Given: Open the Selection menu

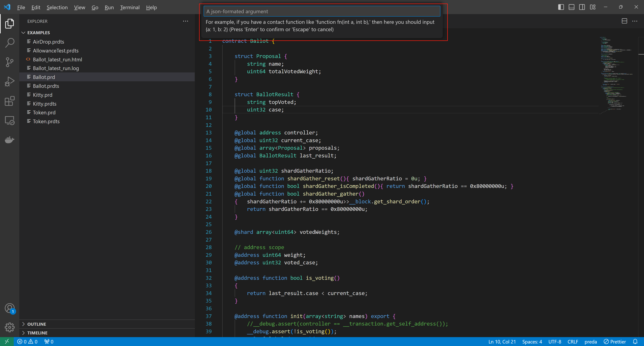Looking at the screenshot, I should [57, 7].
